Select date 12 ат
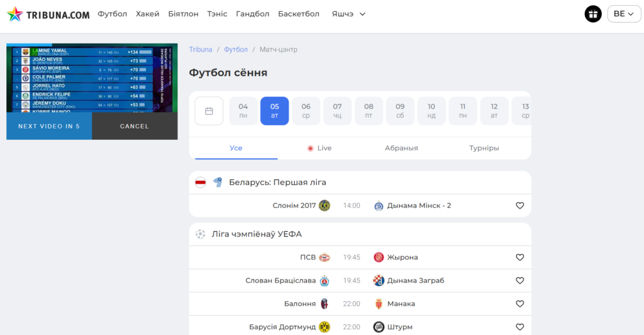The width and height of the screenshot is (644, 335). coord(494,111)
